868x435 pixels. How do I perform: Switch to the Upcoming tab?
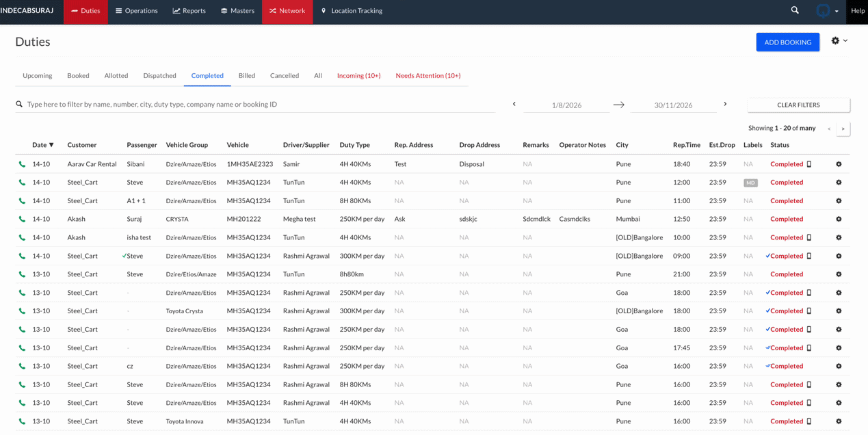[x=38, y=75]
